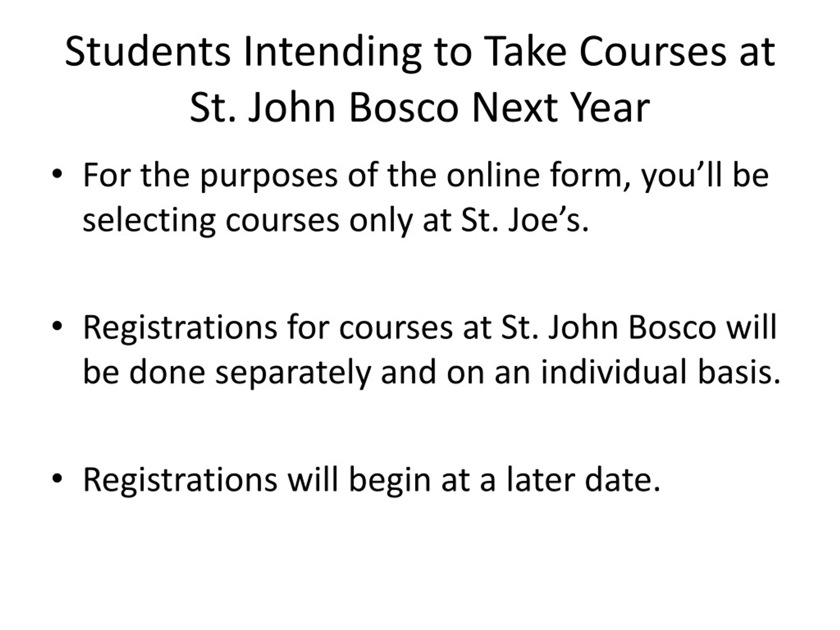
Task: Click the word 'separately' in second bullet
Action: point(293,373)
